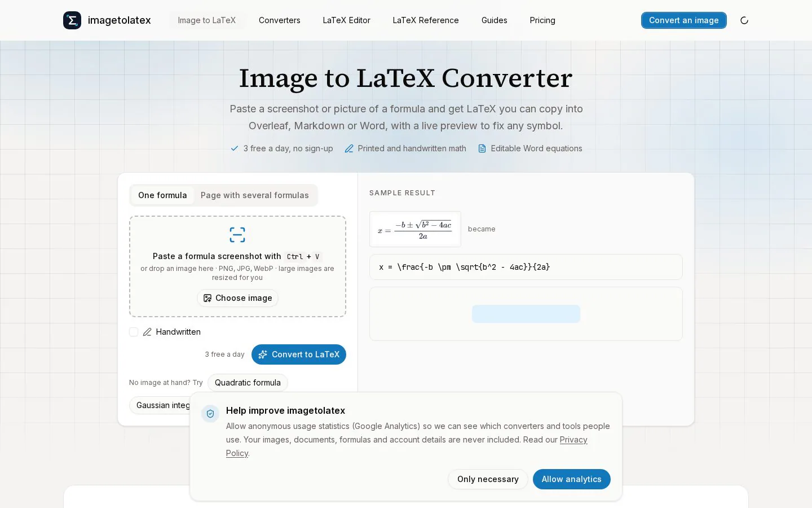
Task: Open the Image to LaTeX nav item
Action: 207,20
